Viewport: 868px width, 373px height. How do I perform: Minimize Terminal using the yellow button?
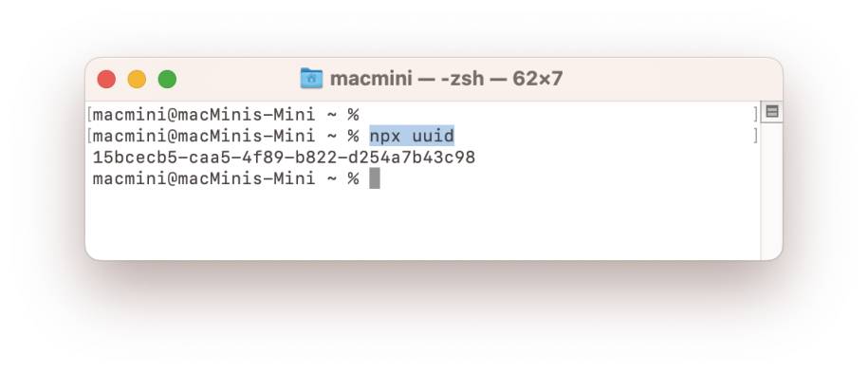coord(137,80)
